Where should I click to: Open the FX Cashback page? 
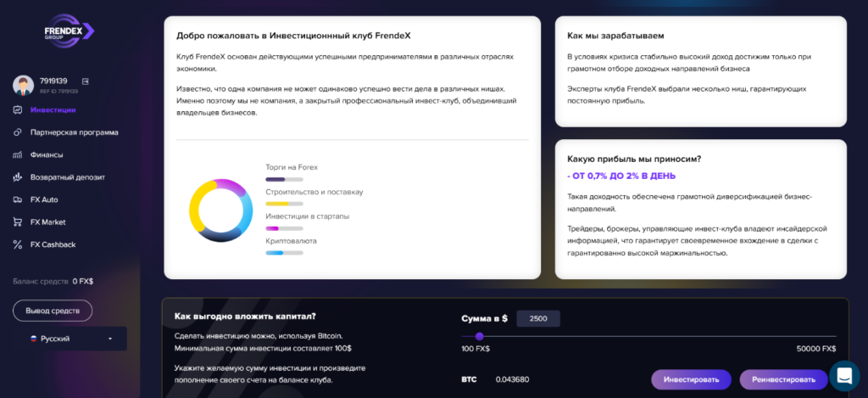(53, 244)
